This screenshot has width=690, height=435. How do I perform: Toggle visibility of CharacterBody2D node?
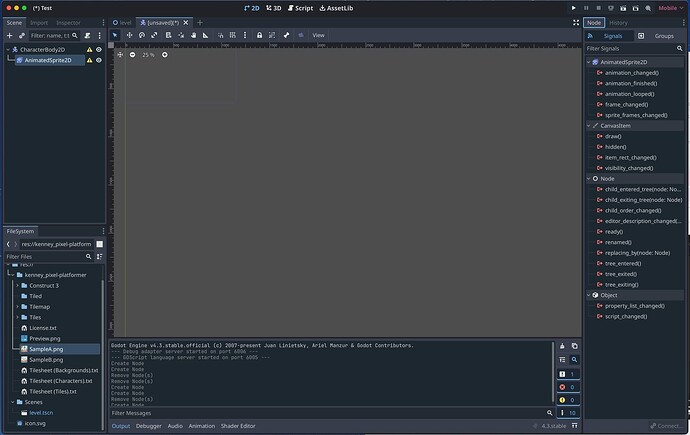tap(99, 50)
